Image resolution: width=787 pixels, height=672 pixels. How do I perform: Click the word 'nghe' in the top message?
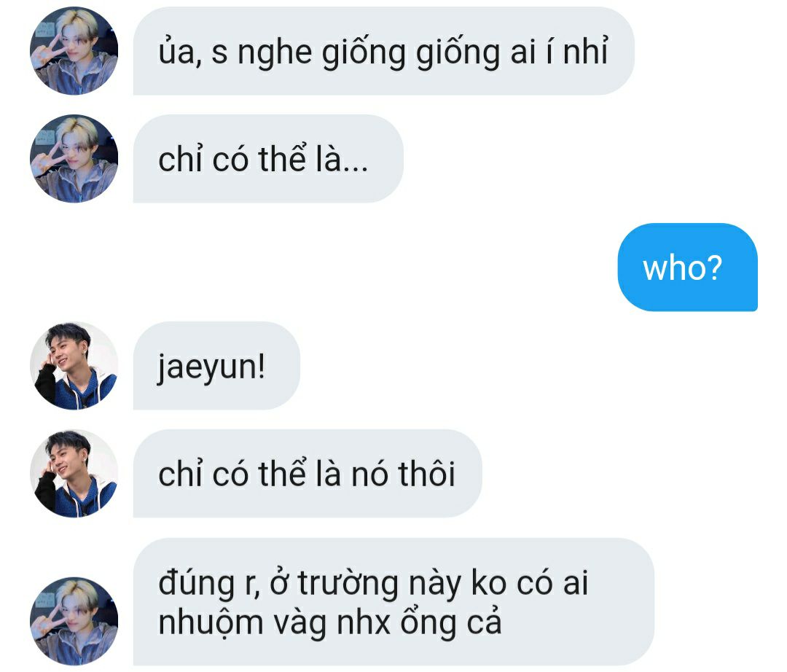coord(274,53)
